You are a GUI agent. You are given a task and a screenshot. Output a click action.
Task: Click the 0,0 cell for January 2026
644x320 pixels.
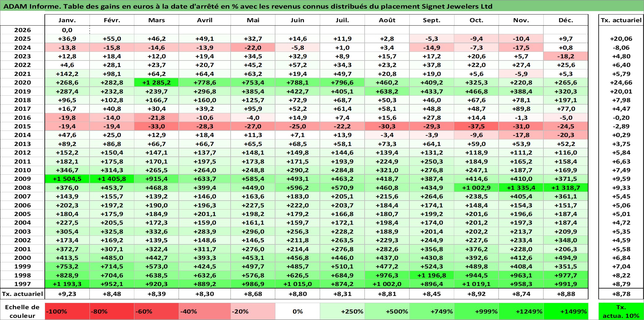click(x=67, y=30)
